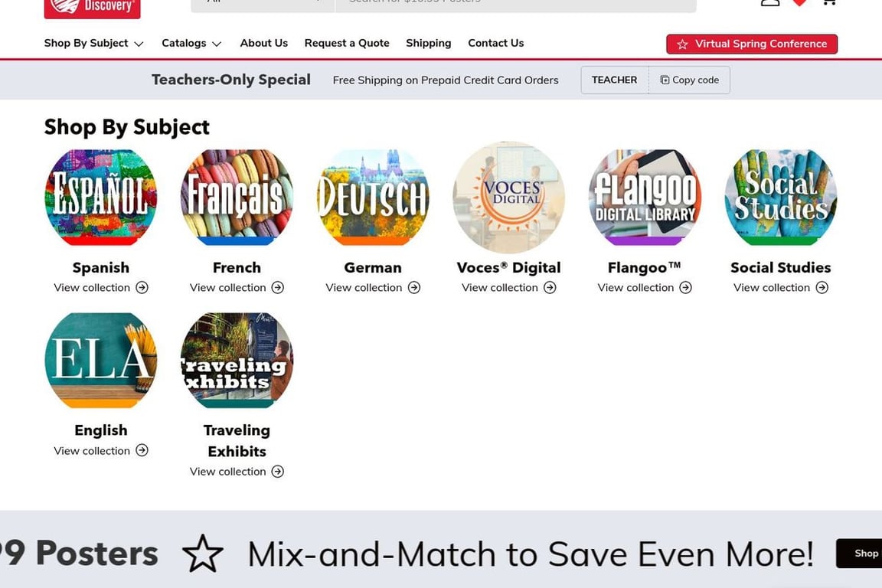The image size is (882, 588).
Task: Click Free Shipping on Prepaid Credit text
Action: tap(446, 80)
